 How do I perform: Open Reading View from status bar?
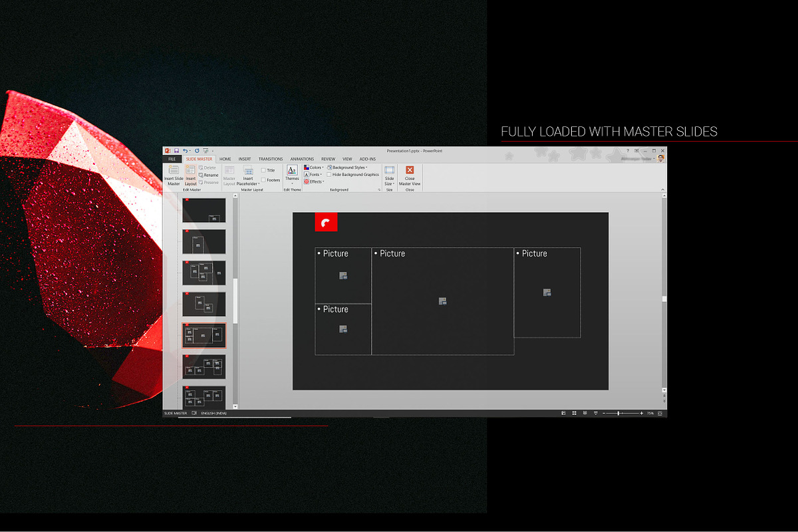pos(585,414)
